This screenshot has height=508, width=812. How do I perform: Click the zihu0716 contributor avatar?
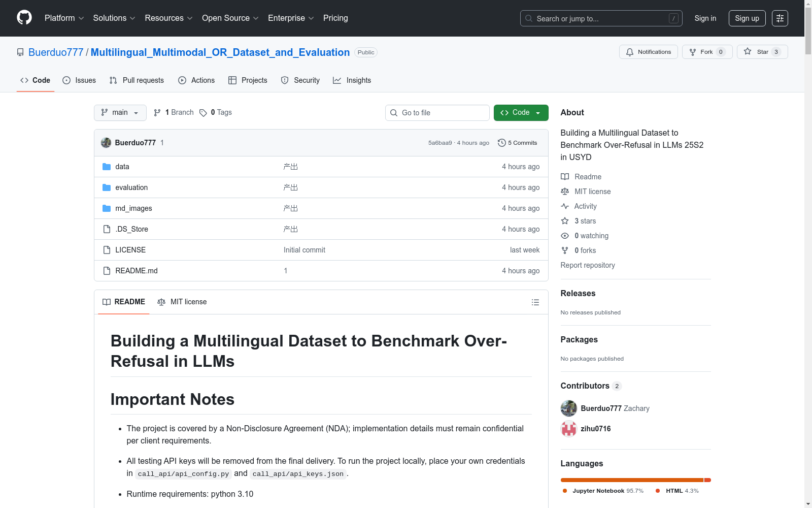569,429
